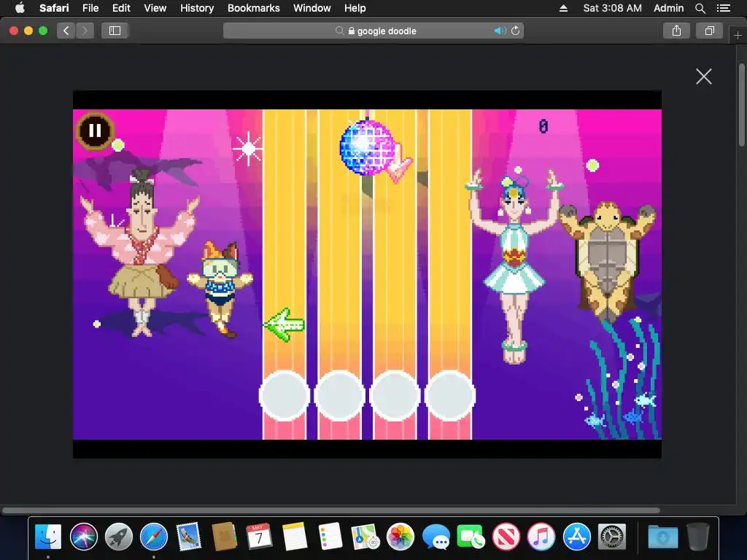Open the File menu
Viewport: 747px width, 560px height.
click(x=90, y=8)
